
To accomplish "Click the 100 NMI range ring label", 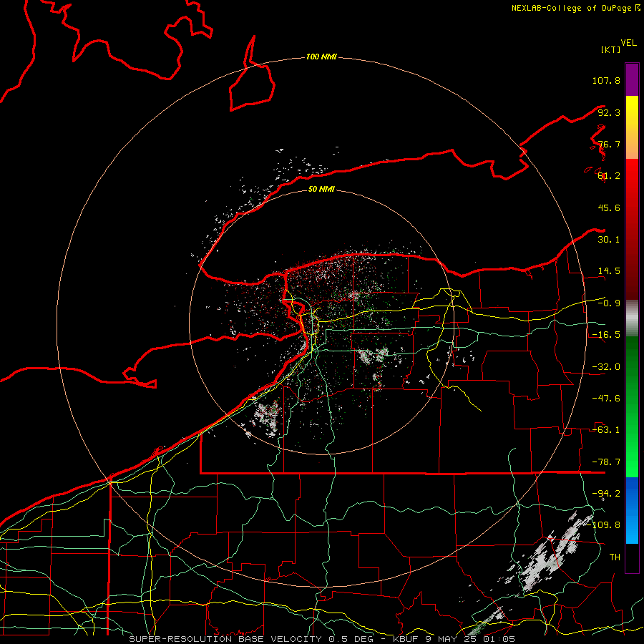I will point(321,57).
